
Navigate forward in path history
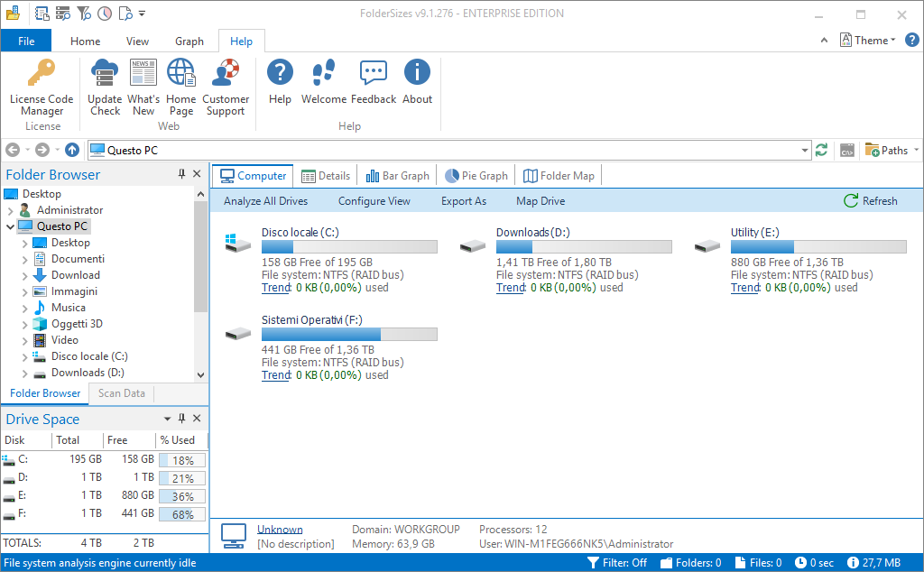[42, 150]
